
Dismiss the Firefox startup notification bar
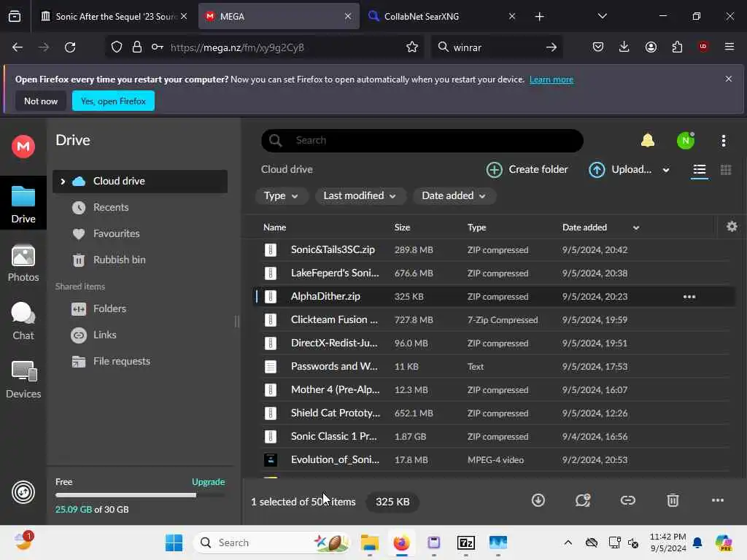pos(728,79)
